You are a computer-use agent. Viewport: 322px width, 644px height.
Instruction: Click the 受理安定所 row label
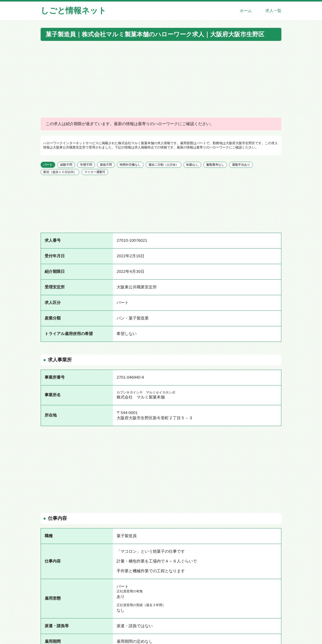pyautogui.click(x=55, y=287)
